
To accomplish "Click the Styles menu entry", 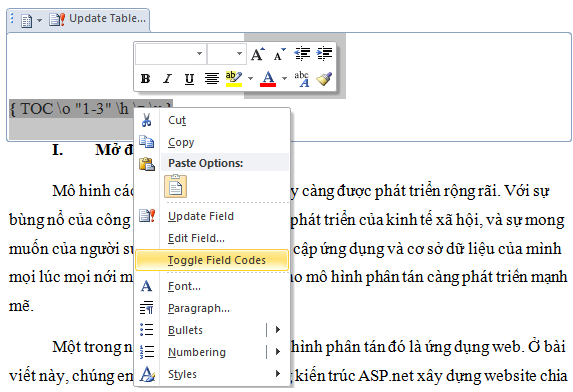I will (212, 374).
